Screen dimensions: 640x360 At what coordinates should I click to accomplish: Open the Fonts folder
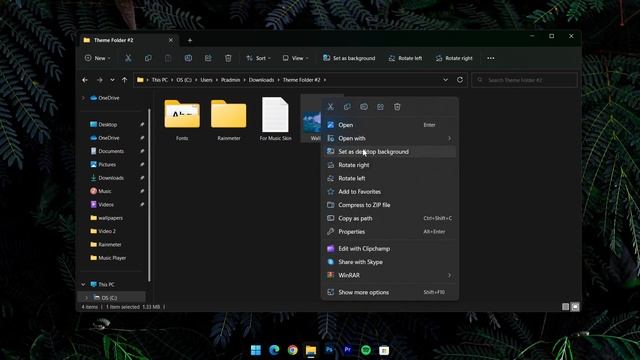(182, 120)
